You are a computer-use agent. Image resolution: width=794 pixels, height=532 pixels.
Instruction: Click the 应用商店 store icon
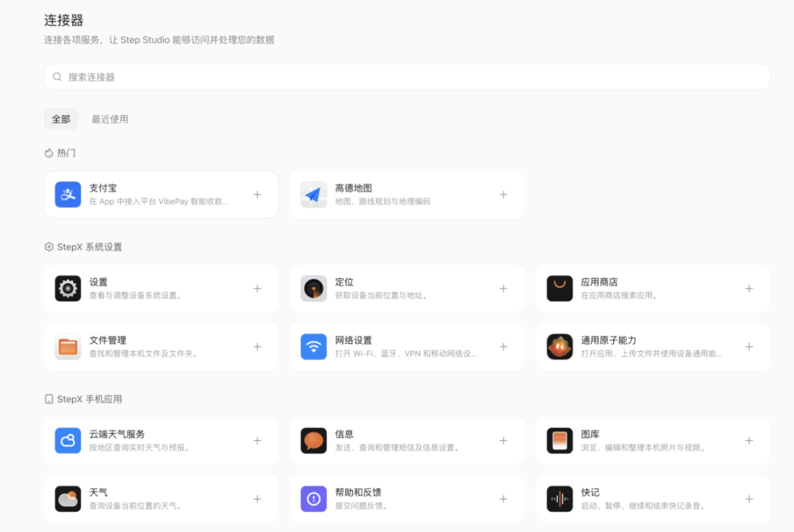tap(559, 289)
